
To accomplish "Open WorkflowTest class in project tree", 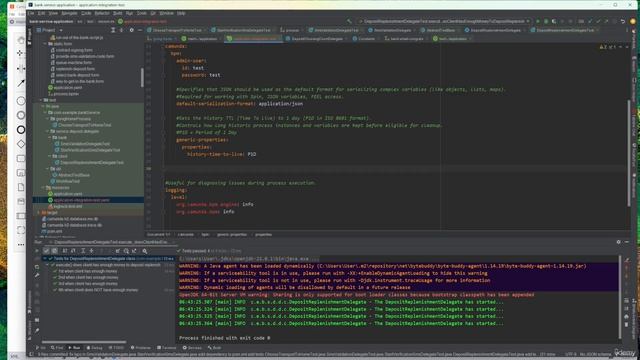I will pos(69,181).
